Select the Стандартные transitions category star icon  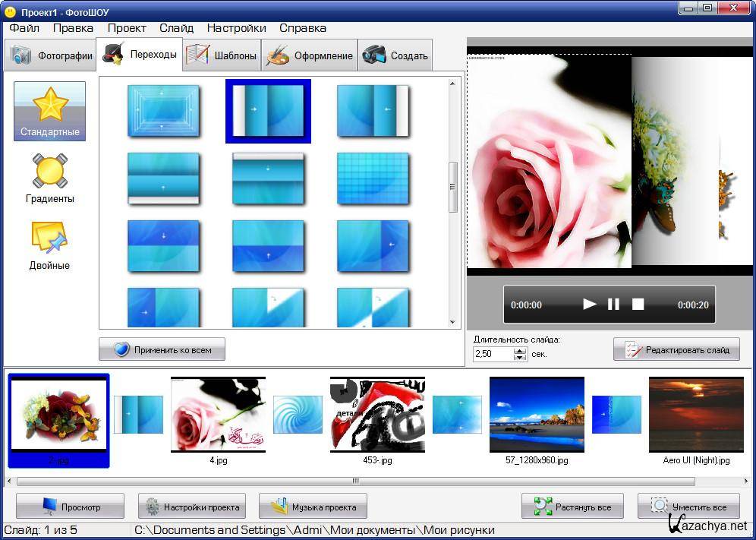(50, 105)
